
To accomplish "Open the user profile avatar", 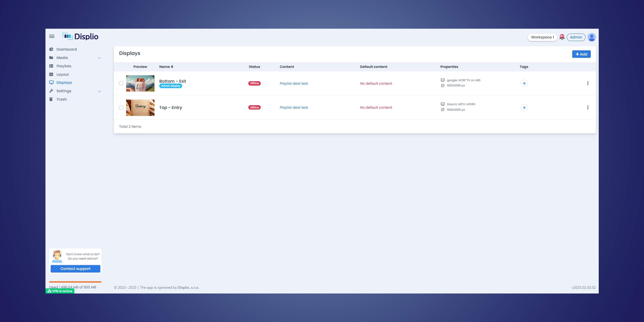I will [x=592, y=37].
